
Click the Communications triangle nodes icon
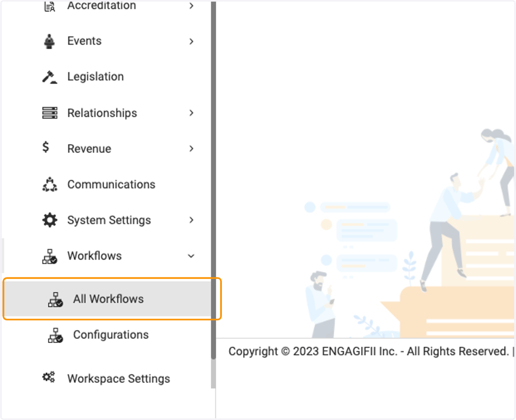coord(49,184)
